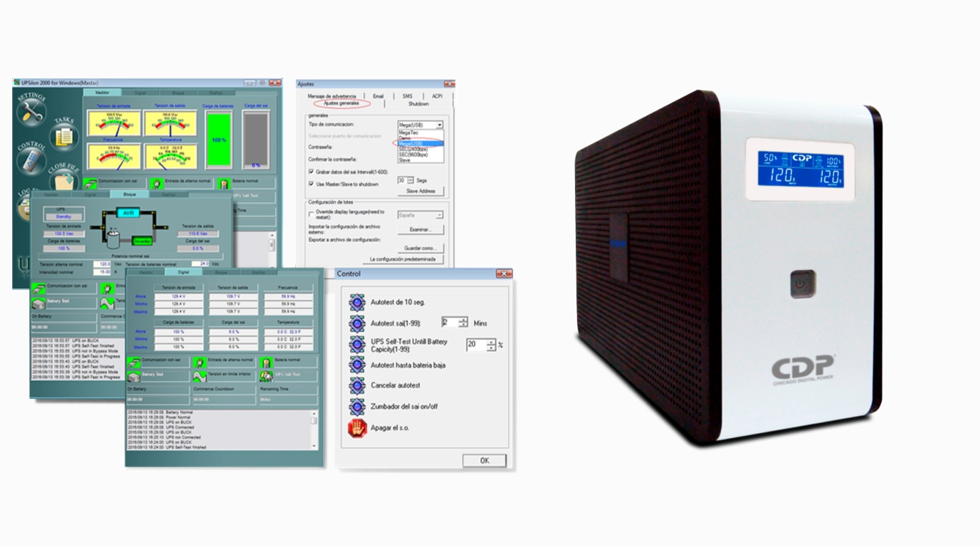Click the Autotest hasta bateria baja icon
This screenshot has width=980, height=547.
pyautogui.click(x=357, y=365)
